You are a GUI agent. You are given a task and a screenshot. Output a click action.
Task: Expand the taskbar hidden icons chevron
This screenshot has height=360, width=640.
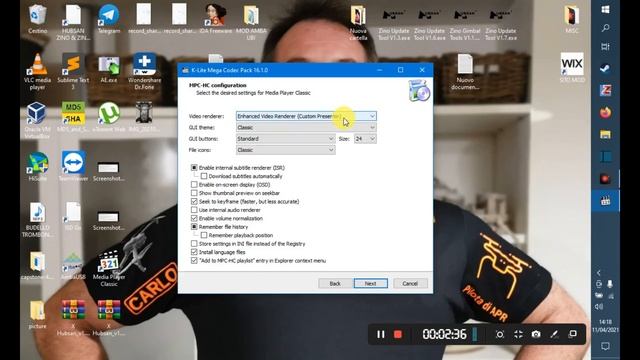coord(599,273)
